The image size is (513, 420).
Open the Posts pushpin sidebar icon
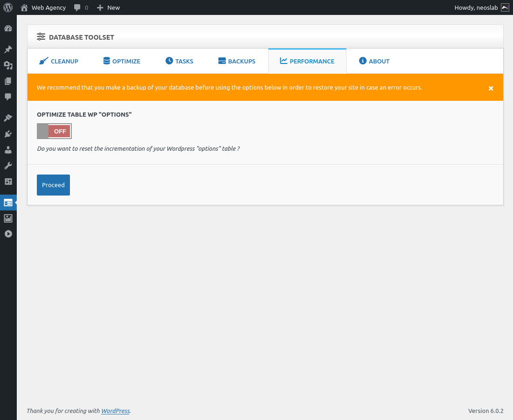pos(8,49)
